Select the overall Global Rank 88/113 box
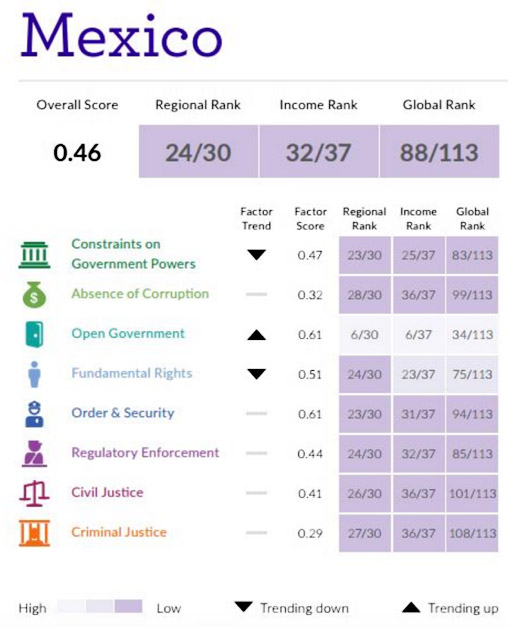 coord(439,152)
